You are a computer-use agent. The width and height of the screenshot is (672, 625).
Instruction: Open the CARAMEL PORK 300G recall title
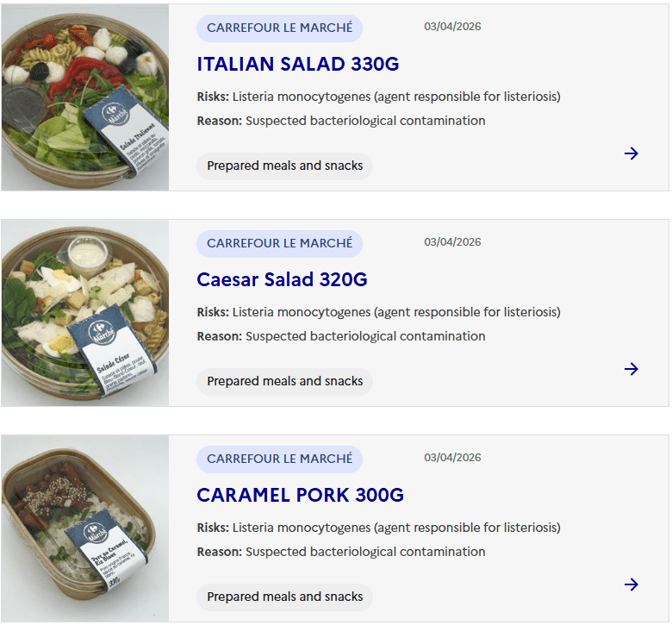300,496
